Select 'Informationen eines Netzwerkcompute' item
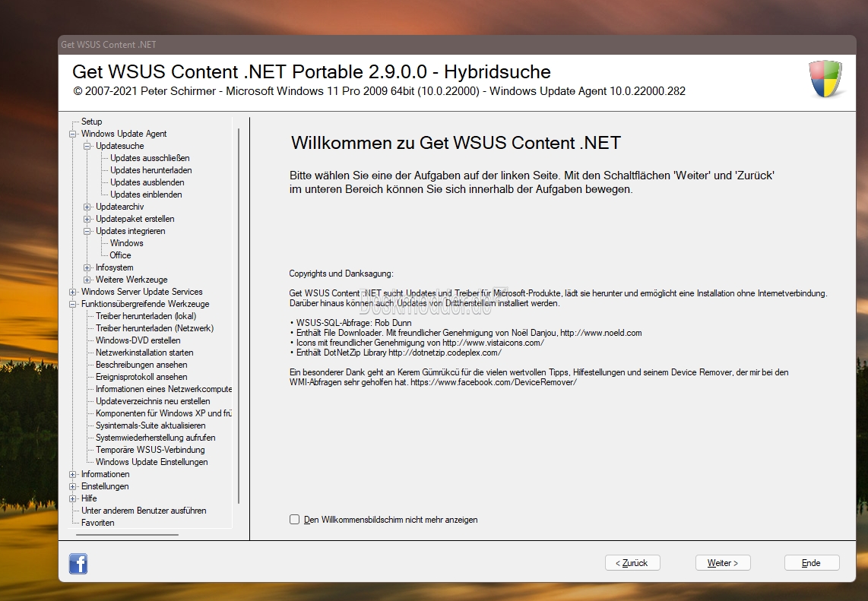The image size is (868, 601). pyautogui.click(x=163, y=390)
